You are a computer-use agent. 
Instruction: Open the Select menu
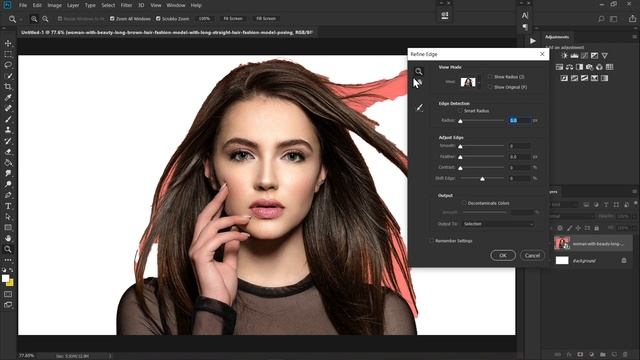(x=108, y=5)
